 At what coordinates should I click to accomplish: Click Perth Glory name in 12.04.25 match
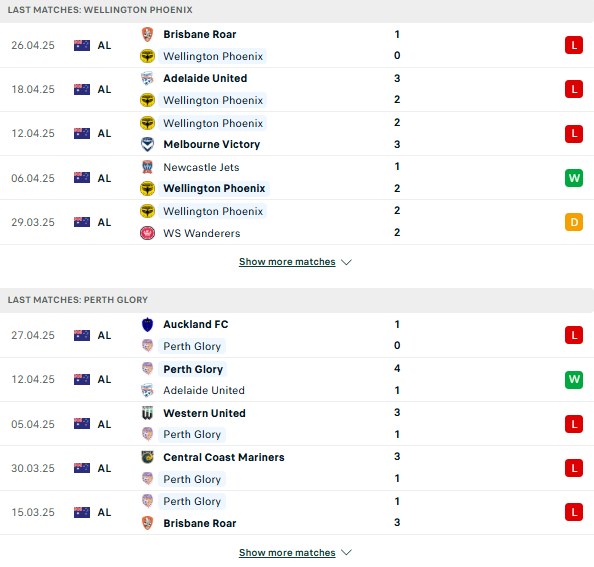[193, 369]
